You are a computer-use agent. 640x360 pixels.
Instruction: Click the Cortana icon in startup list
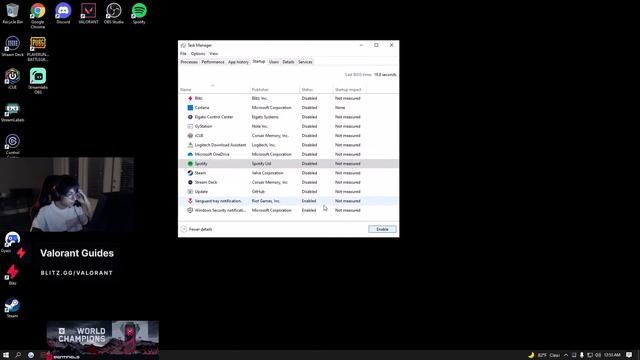click(190, 108)
